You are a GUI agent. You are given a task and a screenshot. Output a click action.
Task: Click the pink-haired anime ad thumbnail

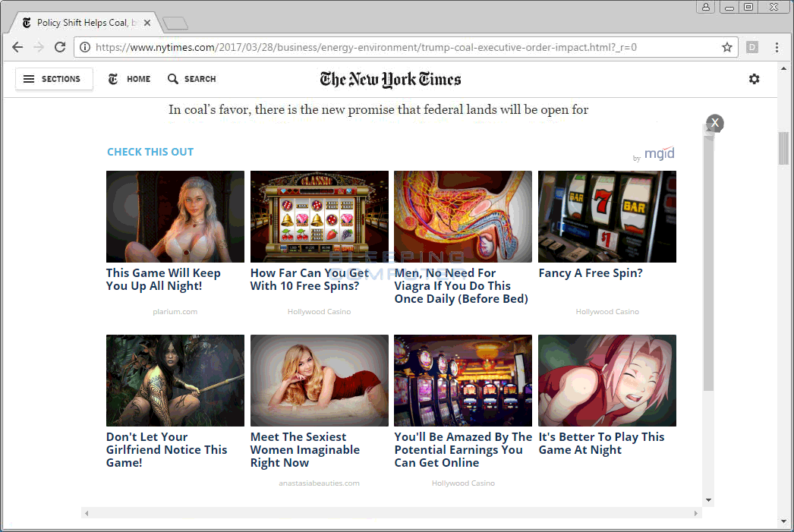607,381
